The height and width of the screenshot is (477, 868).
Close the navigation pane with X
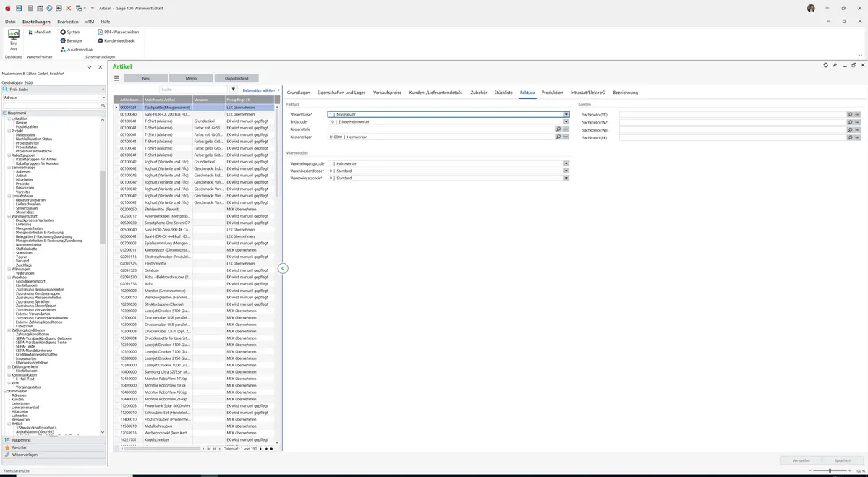(x=99, y=66)
